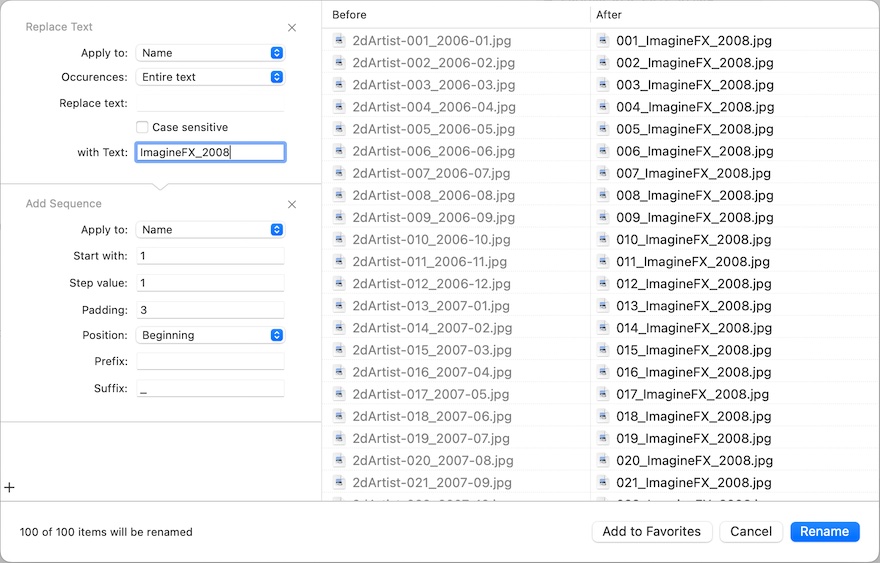
Task: Click file icon of 020_ImagineFX_2008.jpg
Action: tap(603, 460)
